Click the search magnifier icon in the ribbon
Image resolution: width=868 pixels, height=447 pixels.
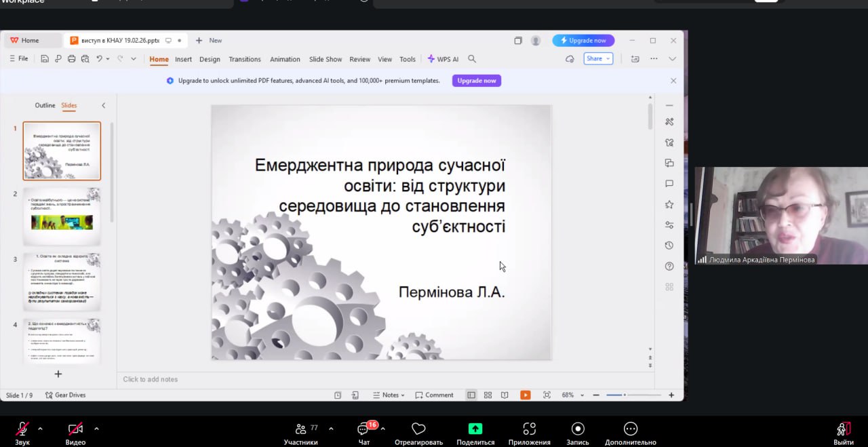[x=472, y=59]
